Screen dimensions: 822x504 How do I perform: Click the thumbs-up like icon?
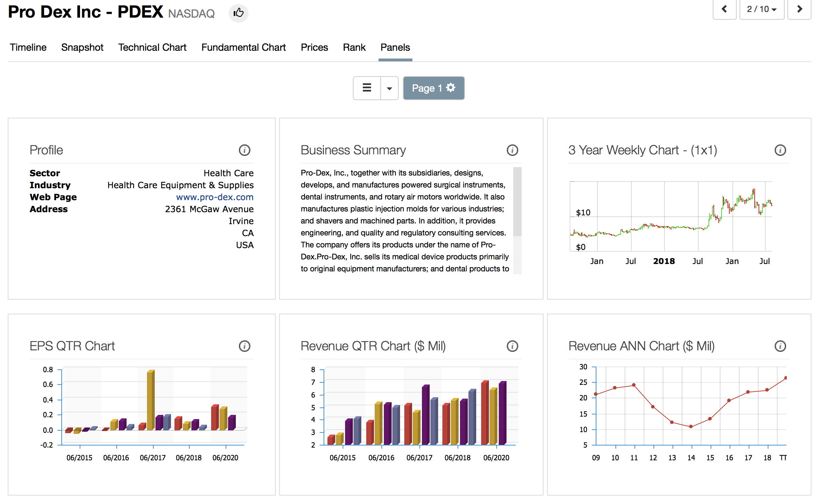pos(239,13)
